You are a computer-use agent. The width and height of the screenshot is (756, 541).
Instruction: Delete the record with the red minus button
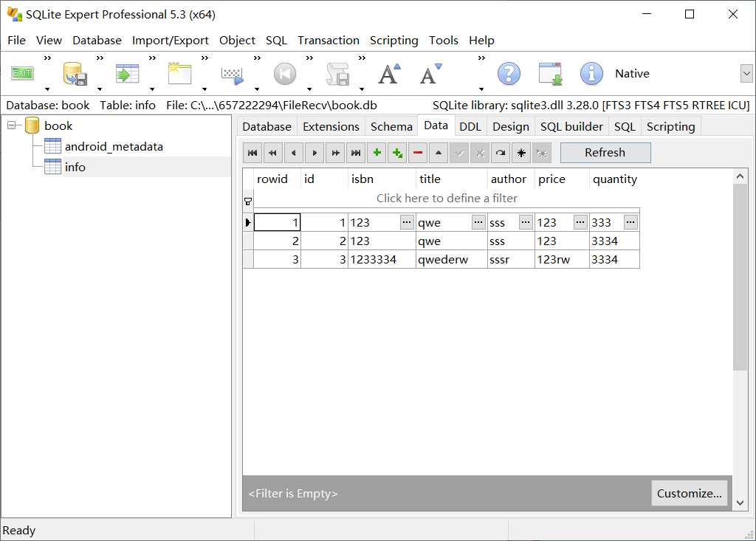point(418,153)
